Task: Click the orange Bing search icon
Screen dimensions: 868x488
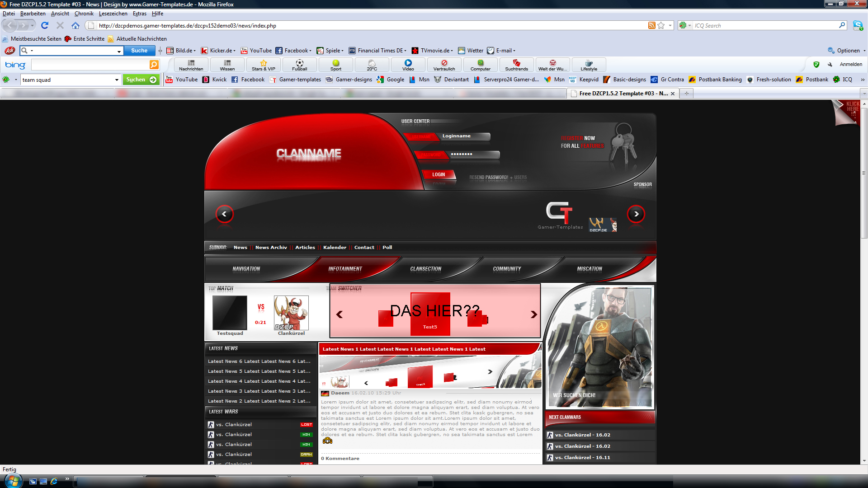Action: pyautogui.click(x=154, y=65)
